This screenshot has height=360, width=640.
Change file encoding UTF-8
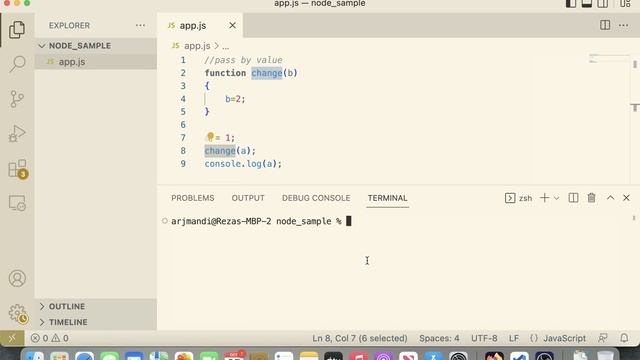[x=484, y=338]
